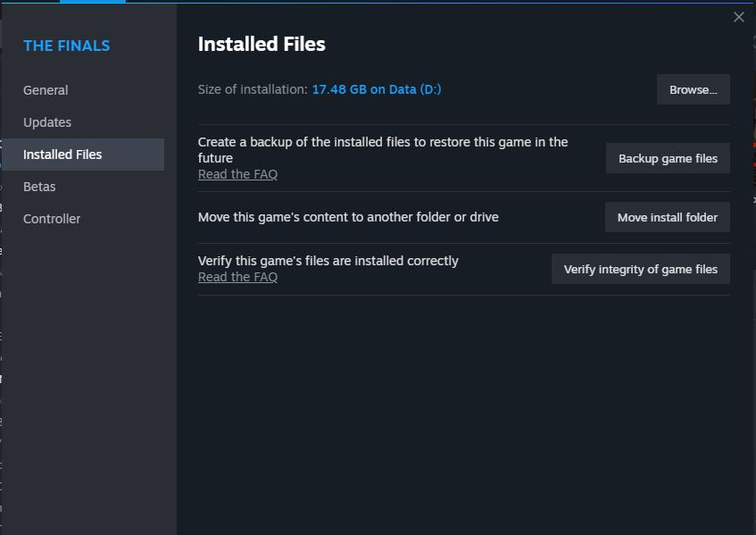Select the Installed Files section

tap(62, 154)
